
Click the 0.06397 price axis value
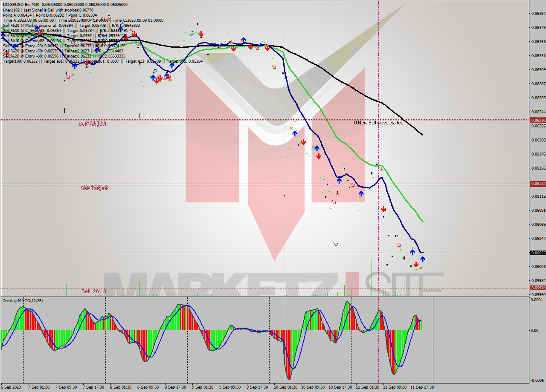coord(538,13)
